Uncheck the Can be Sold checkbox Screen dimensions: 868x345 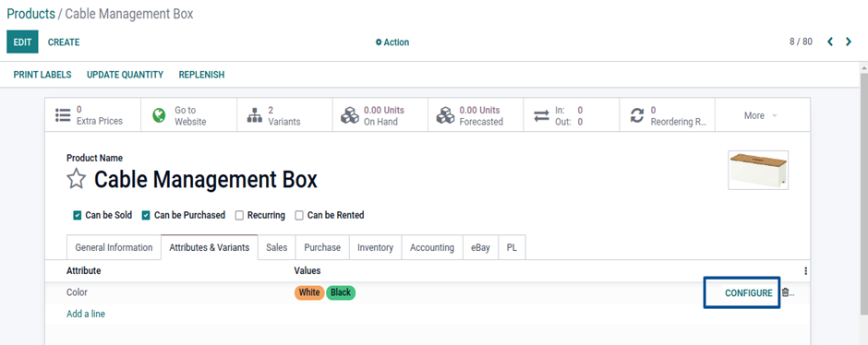coord(78,216)
